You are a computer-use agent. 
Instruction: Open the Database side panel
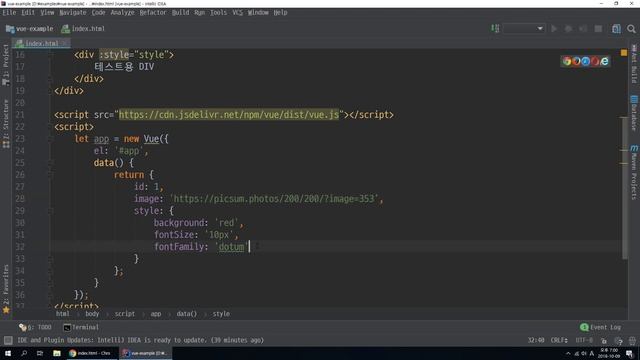pos(634,113)
